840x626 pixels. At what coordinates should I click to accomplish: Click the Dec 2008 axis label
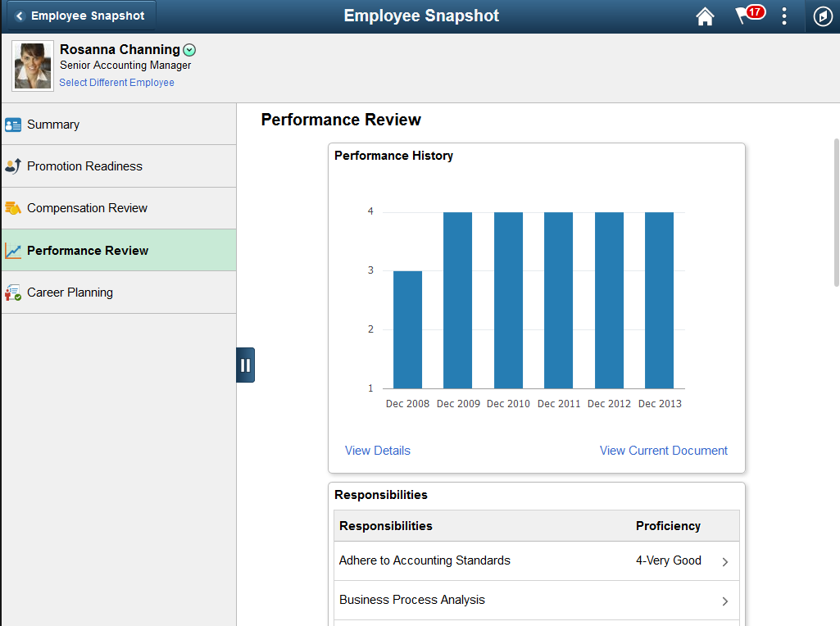click(x=407, y=404)
